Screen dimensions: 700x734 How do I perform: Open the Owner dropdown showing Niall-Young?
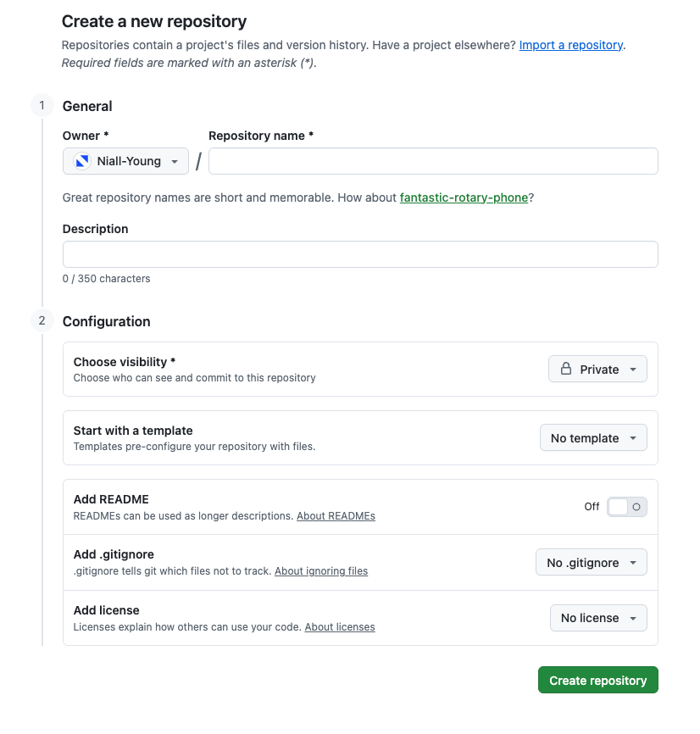click(126, 161)
